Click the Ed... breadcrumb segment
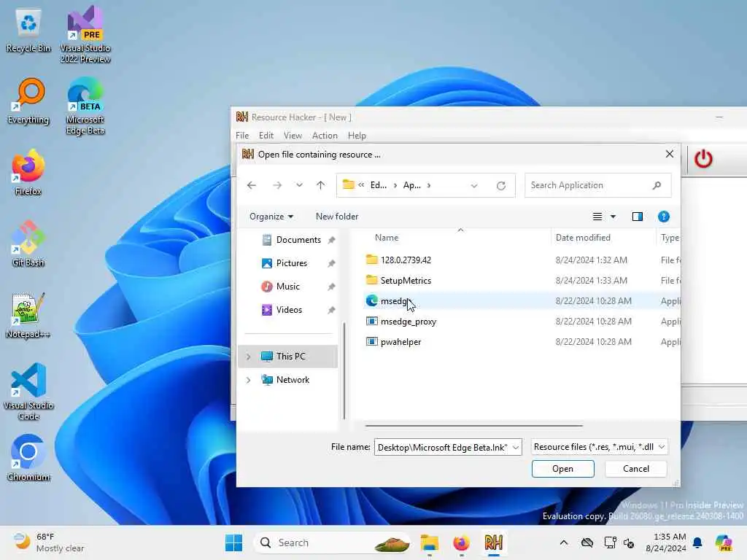Screen dimensions: 747x560 coord(379,185)
